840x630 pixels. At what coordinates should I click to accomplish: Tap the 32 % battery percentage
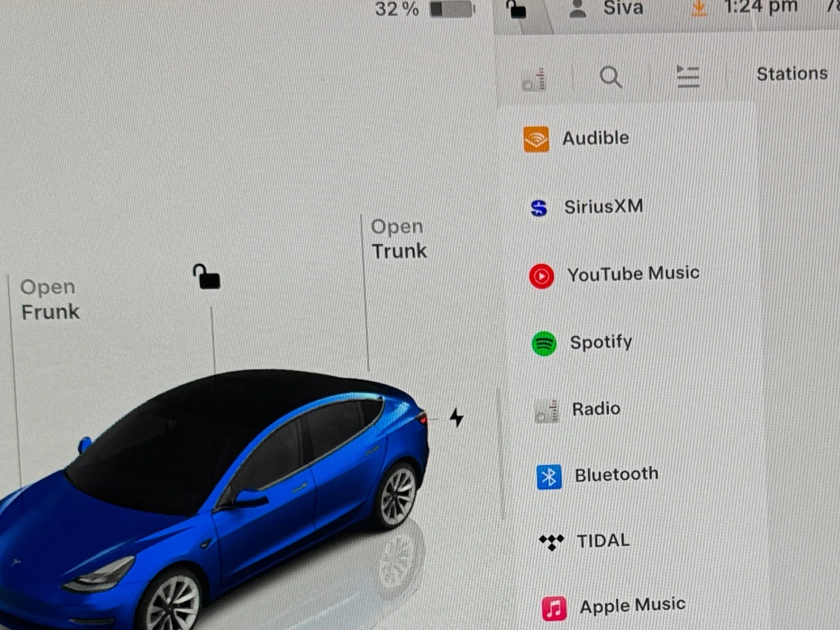(397, 9)
